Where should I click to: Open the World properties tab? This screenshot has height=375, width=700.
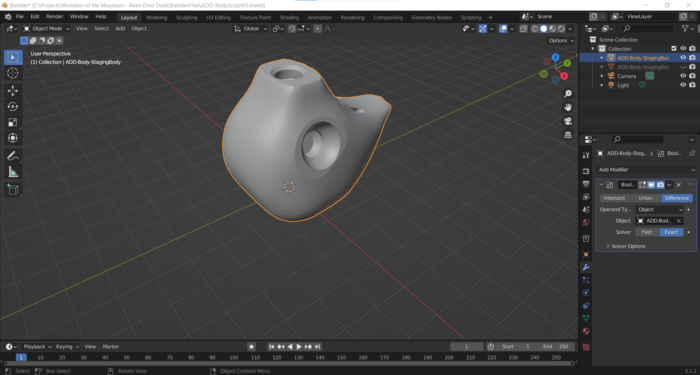[x=586, y=222]
